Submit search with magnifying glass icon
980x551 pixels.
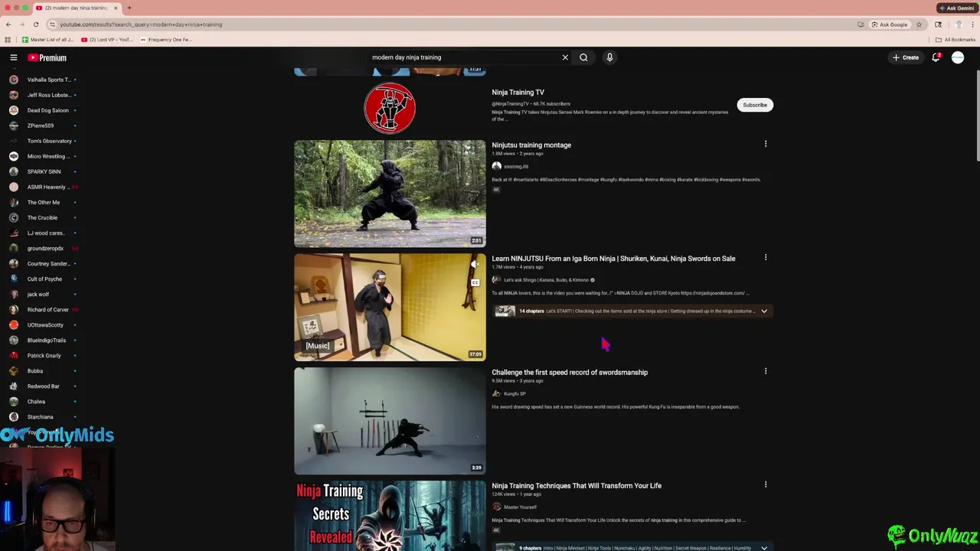point(583,57)
